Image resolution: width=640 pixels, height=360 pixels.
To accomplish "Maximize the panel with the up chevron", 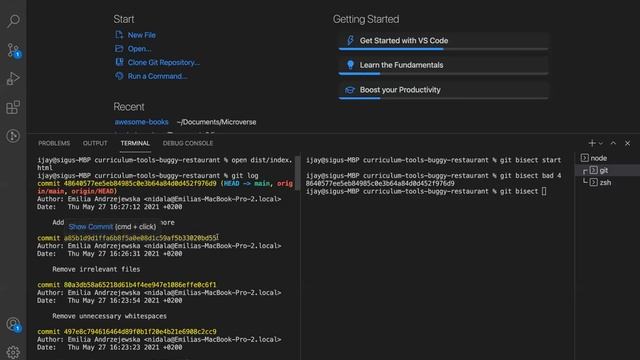I will [613, 143].
